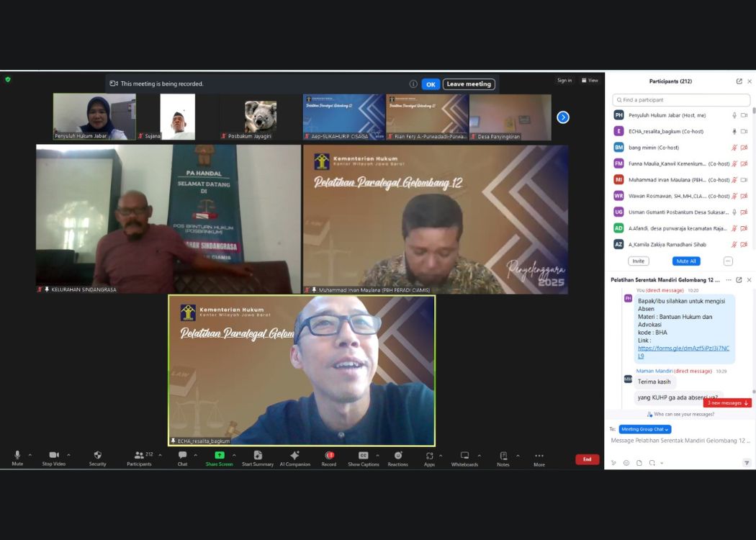Open the forms.gle link in chat

[x=683, y=352]
